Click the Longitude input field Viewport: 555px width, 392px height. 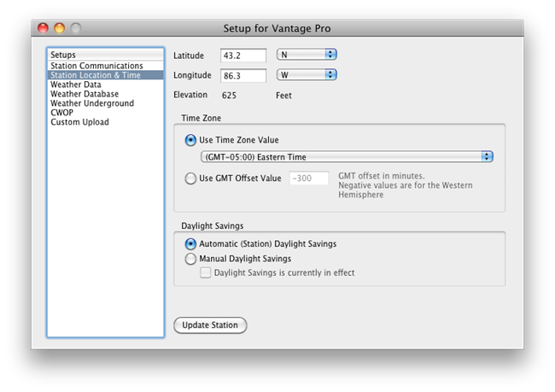243,76
